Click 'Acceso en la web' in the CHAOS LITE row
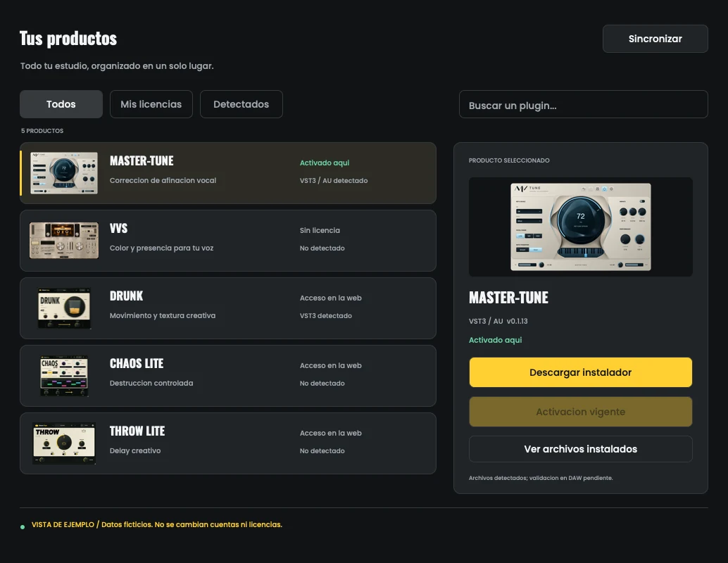The image size is (728, 563). [x=331, y=365]
